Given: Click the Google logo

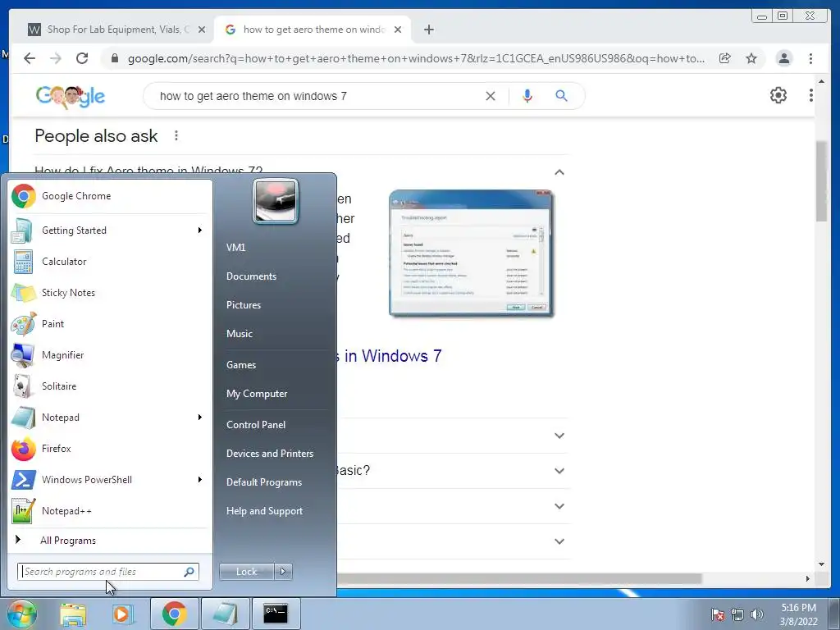Looking at the screenshot, I should (x=71, y=96).
